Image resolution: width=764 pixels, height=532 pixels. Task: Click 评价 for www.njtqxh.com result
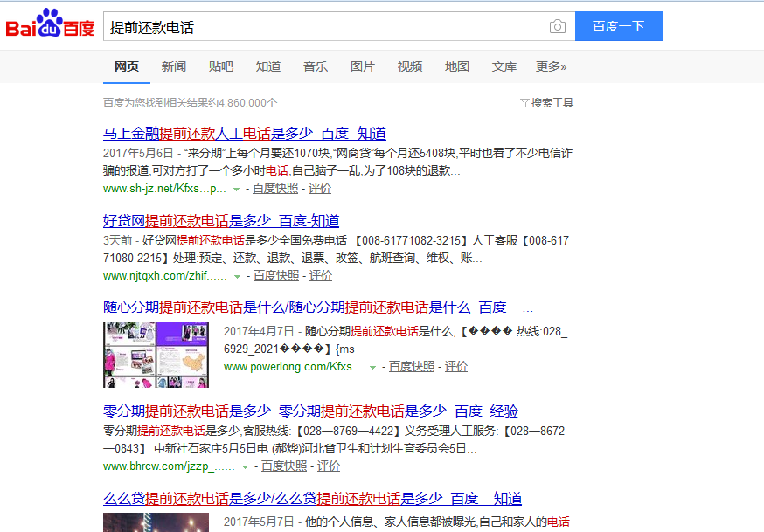point(321,275)
